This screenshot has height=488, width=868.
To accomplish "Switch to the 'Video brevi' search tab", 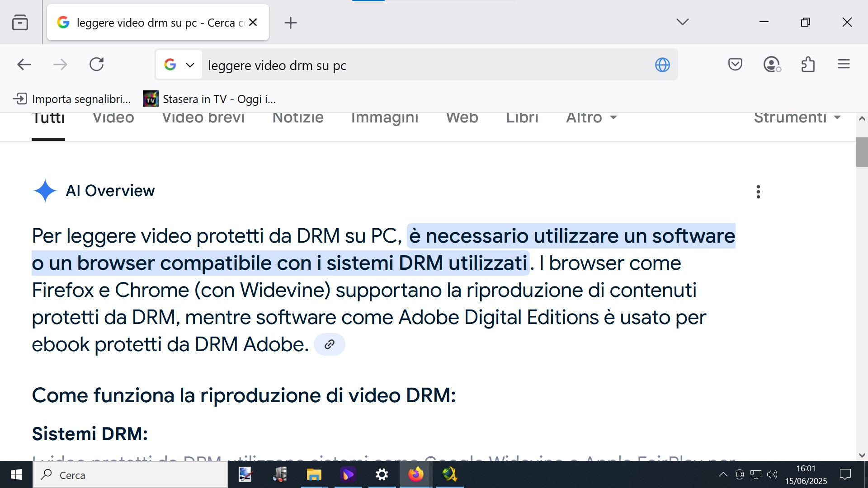I will click(x=203, y=118).
